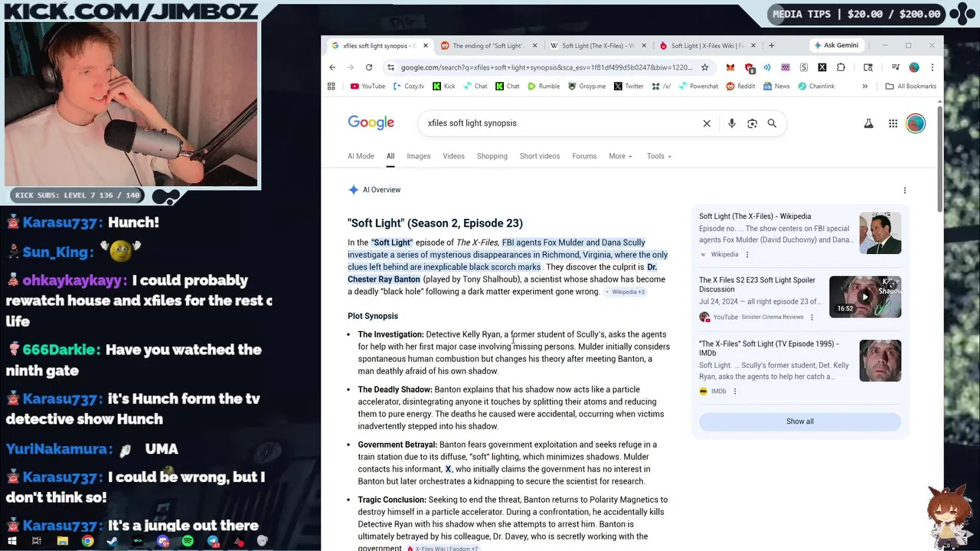Open the AI Overview three-dot options

coord(904,190)
